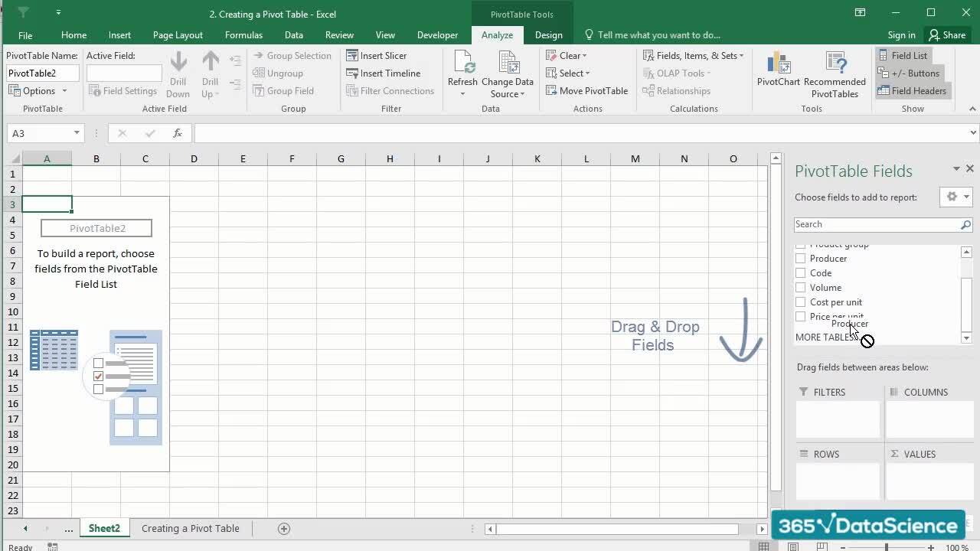This screenshot has height=551, width=980.
Task: Click zoom in plus in status bar
Action: (x=930, y=547)
